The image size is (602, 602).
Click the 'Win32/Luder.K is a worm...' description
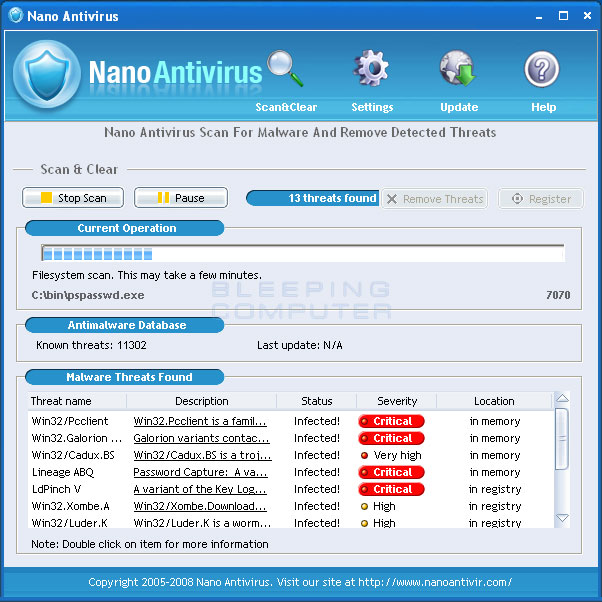(x=202, y=523)
